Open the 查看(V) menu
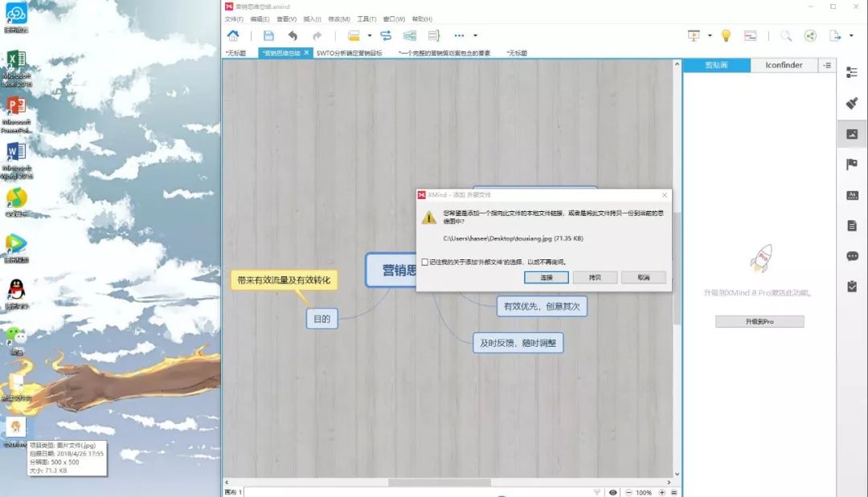The image size is (868, 497). (x=286, y=19)
